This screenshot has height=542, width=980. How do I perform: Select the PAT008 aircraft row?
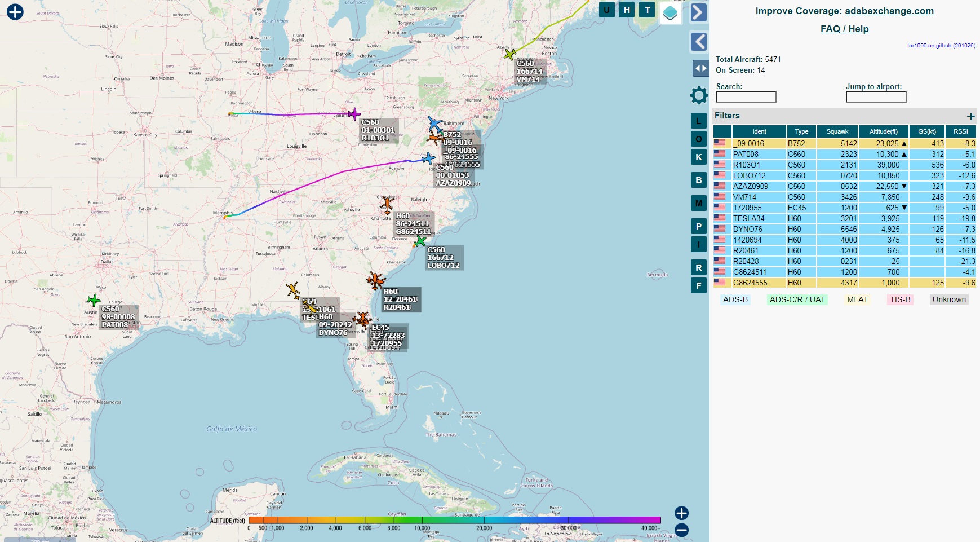(x=844, y=154)
